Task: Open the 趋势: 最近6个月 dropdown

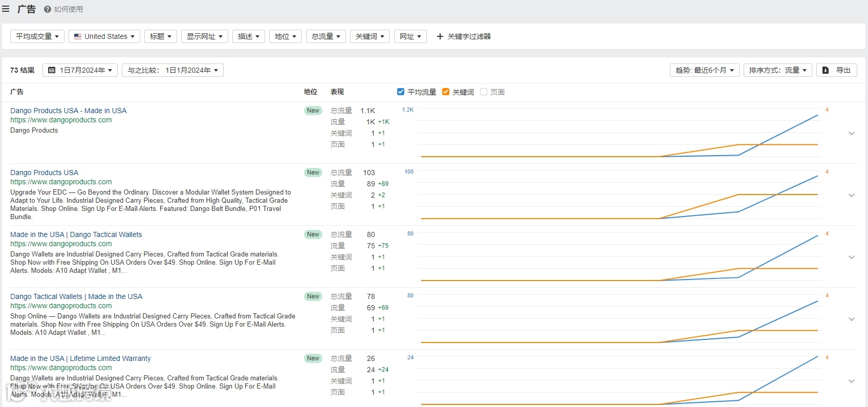Action: click(705, 70)
